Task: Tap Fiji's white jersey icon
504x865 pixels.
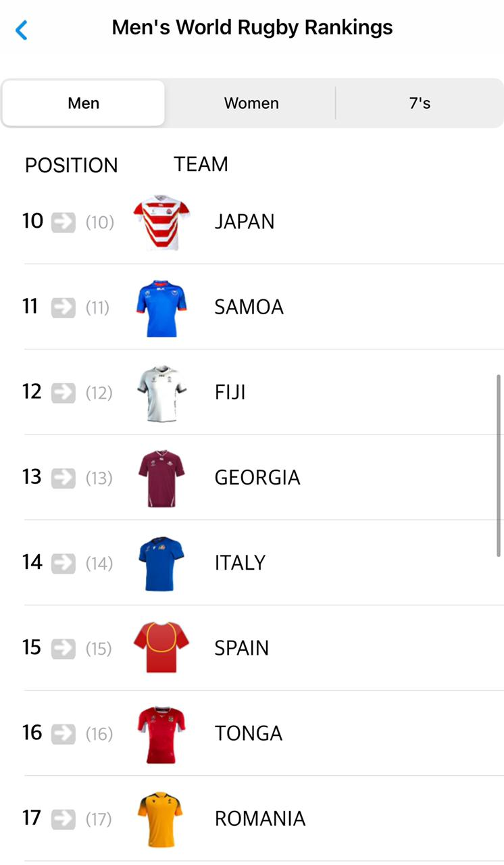Action: [x=161, y=393]
